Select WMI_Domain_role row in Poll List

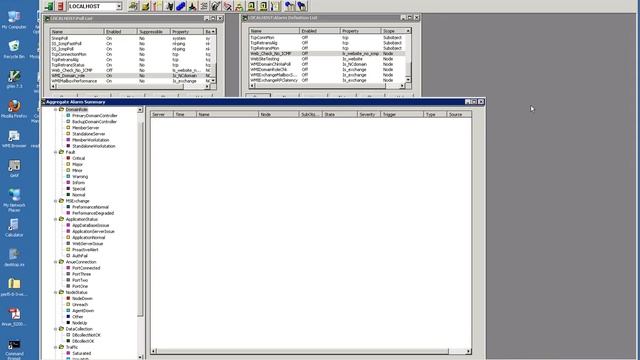tap(131, 76)
